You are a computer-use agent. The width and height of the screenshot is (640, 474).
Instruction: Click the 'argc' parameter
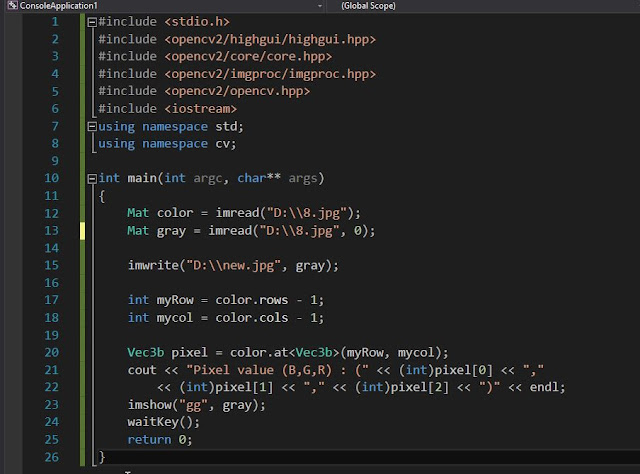click(x=208, y=178)
